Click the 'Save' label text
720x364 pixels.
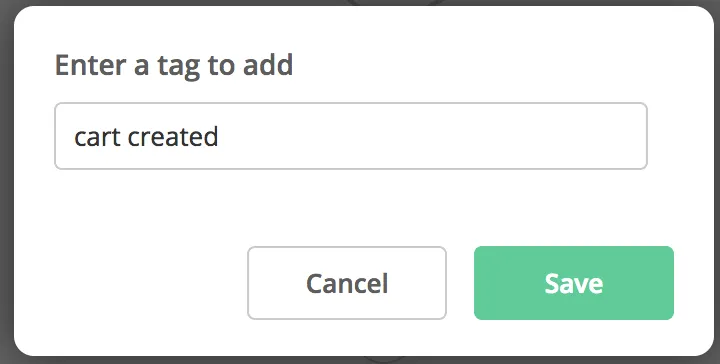[574, 283]
